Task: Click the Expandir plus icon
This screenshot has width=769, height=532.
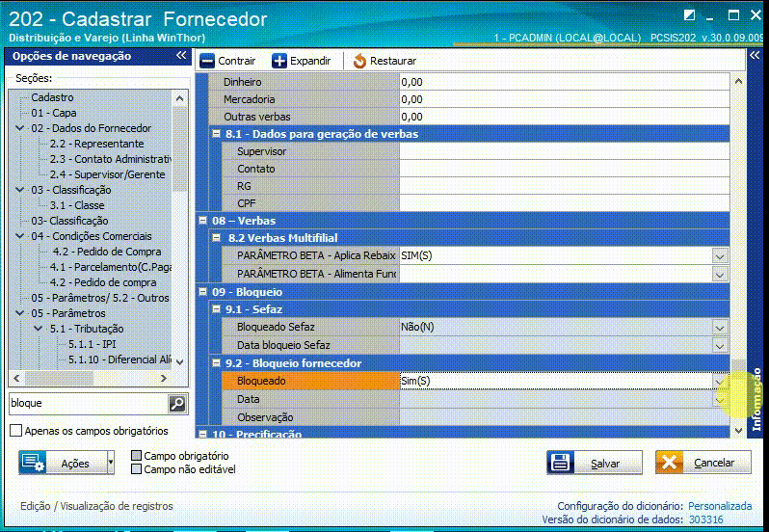Action: coord(279,62)
